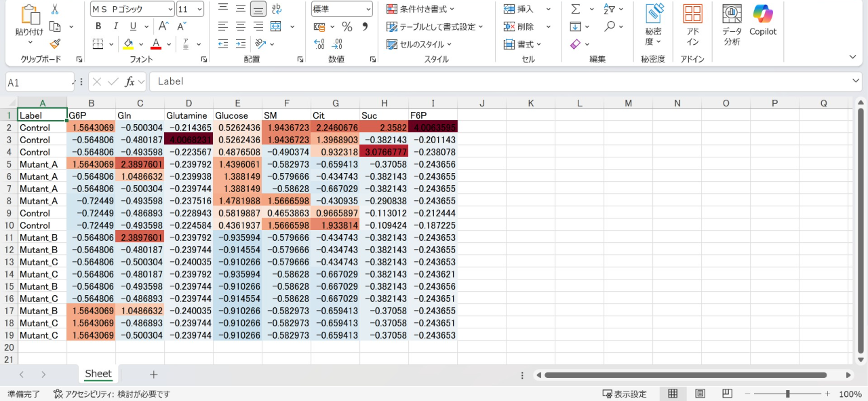Open the 削除 (Delete) cells command
The image size is (868, 401).
tap(522, 26)
